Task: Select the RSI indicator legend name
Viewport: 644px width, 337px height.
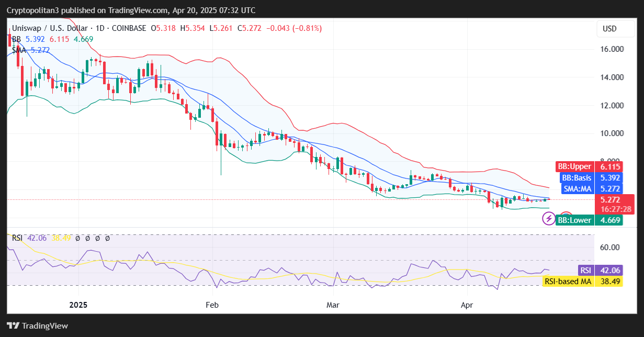Action: click(18, 238)
